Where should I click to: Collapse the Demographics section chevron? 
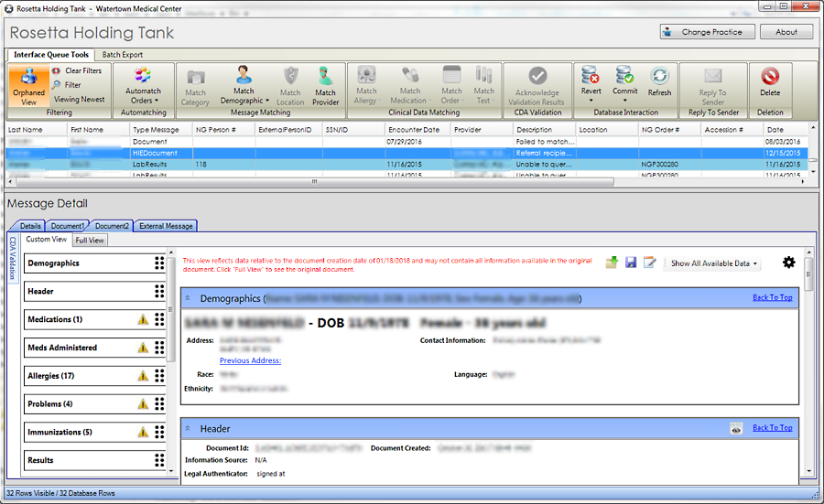(188, 297)
